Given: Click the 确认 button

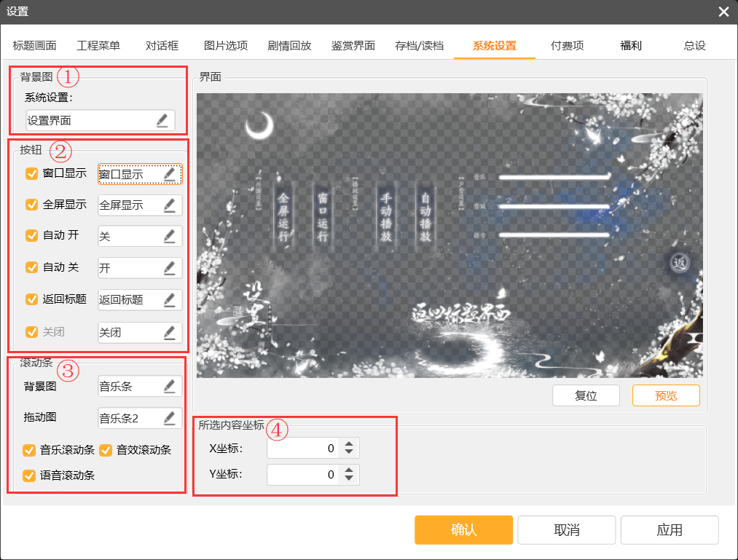Looking at the screenshot, I should point(463,530).
